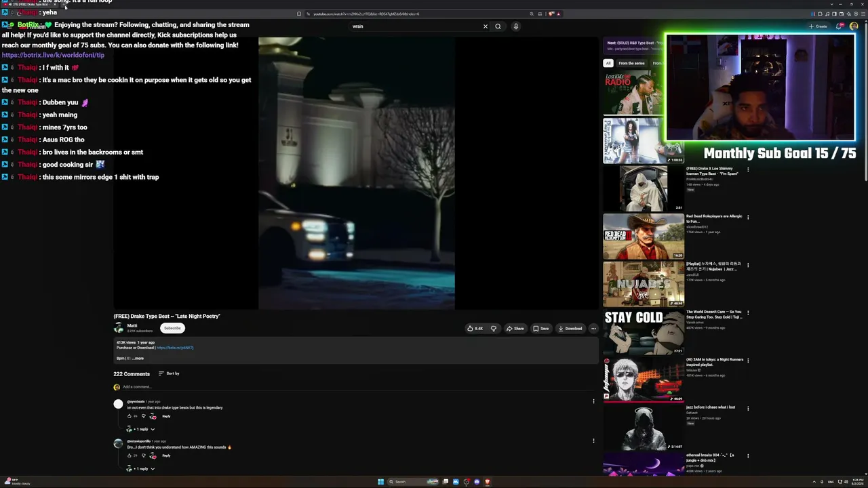Open options for 'The World Doesn't Care' video
Viewport: 868px width, 488px height.
[748, 312]
